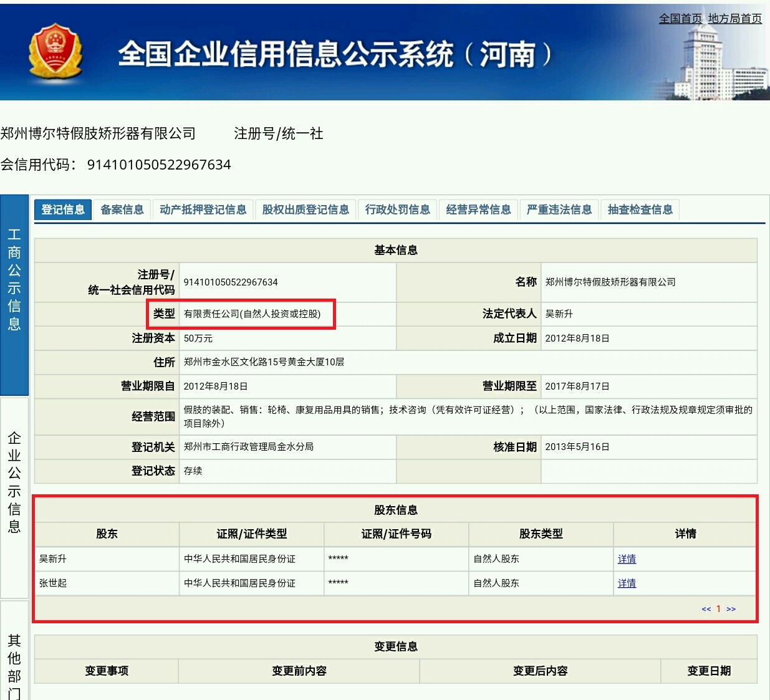Open the 登记信息 tab
This screenshot has width=770, height=700.
coord(62,209)
